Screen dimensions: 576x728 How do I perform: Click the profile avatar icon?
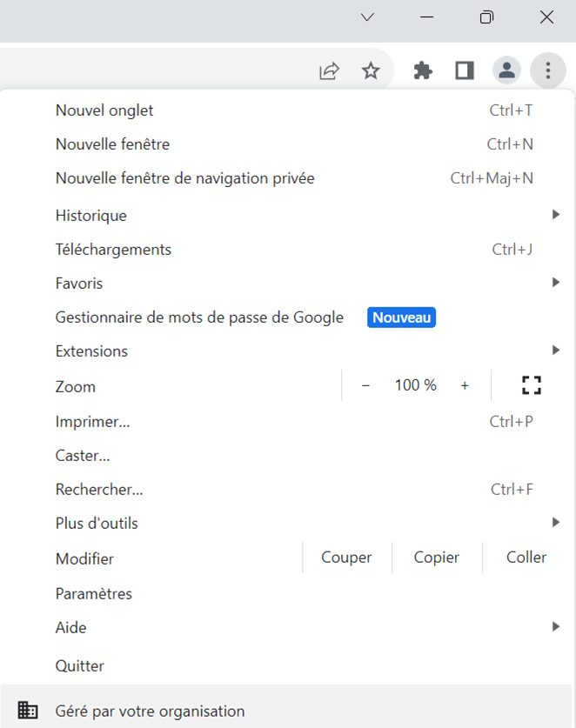(506, 70)
